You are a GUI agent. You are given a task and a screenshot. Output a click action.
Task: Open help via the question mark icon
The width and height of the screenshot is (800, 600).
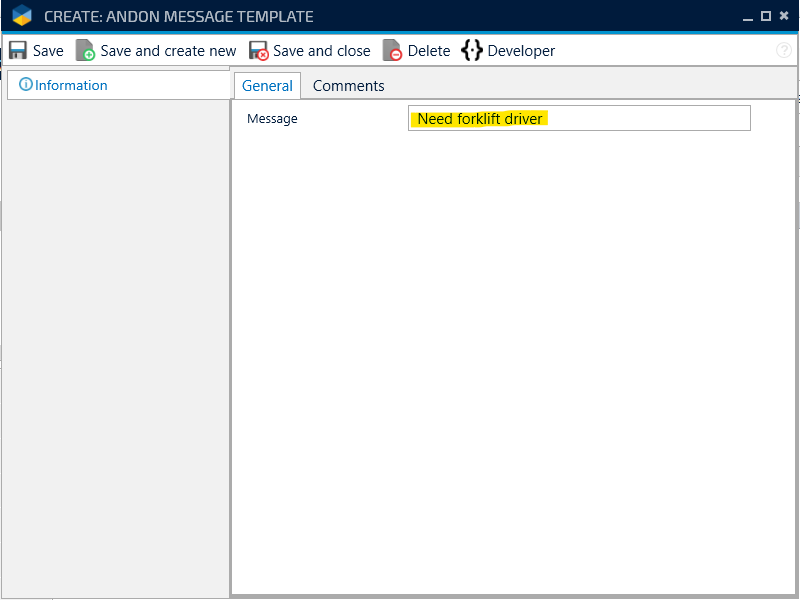coord(784,51)
